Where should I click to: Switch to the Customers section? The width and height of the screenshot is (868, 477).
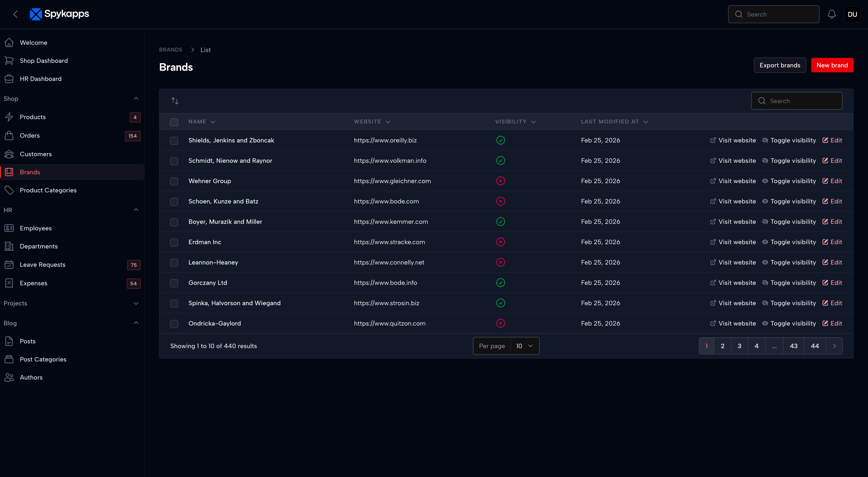coord(36,154)
